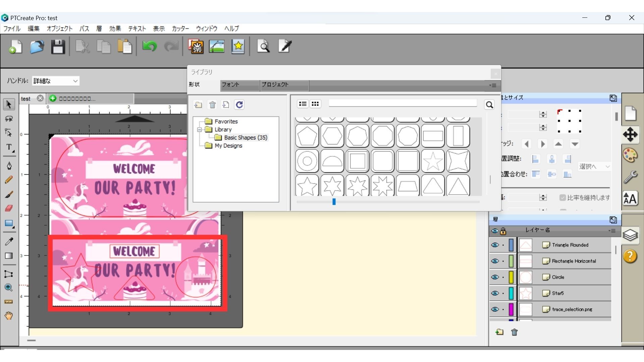Select the Eraser tool
This screenshot has width=644, height=362.
[9, 208]
